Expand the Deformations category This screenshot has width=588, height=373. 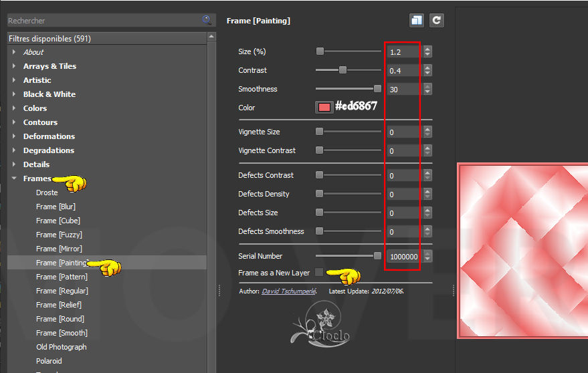pos(13,136)
